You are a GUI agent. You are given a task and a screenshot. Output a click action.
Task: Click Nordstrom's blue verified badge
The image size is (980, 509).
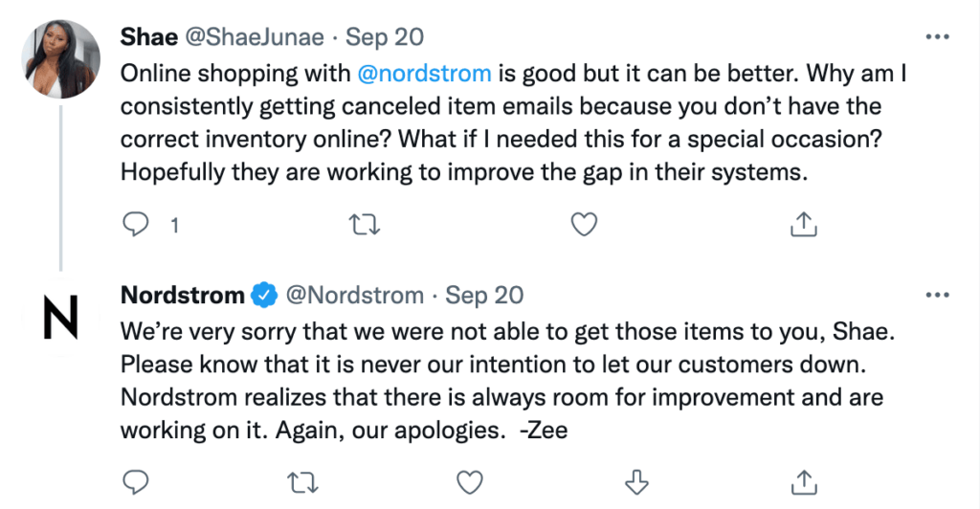pos(264,296)
